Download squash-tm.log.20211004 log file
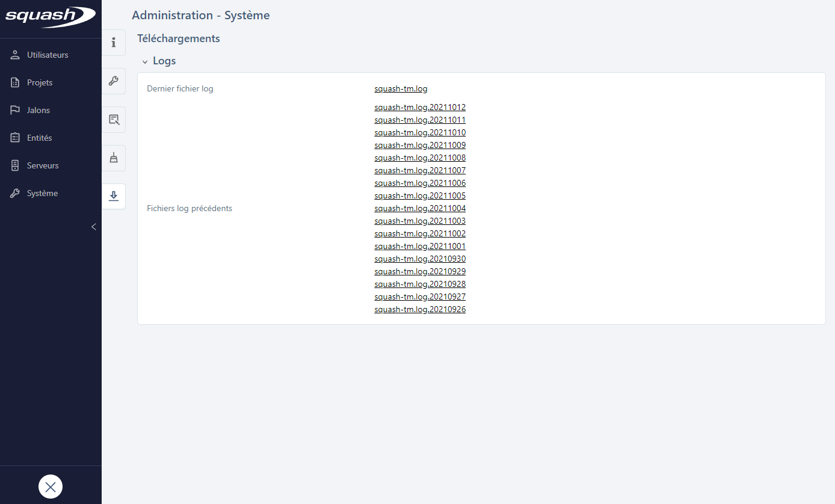This screenshot has height=504, width=835. pyautogui.click(x=420, y=209)
